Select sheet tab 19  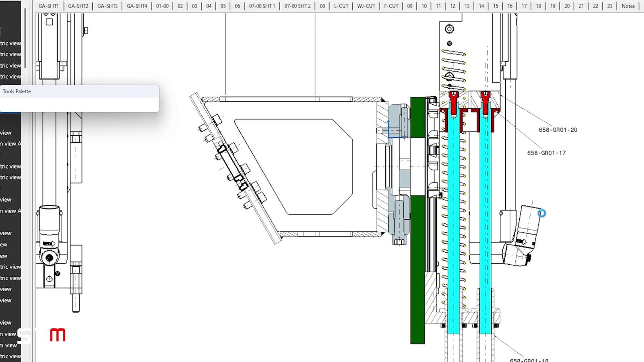552,6
